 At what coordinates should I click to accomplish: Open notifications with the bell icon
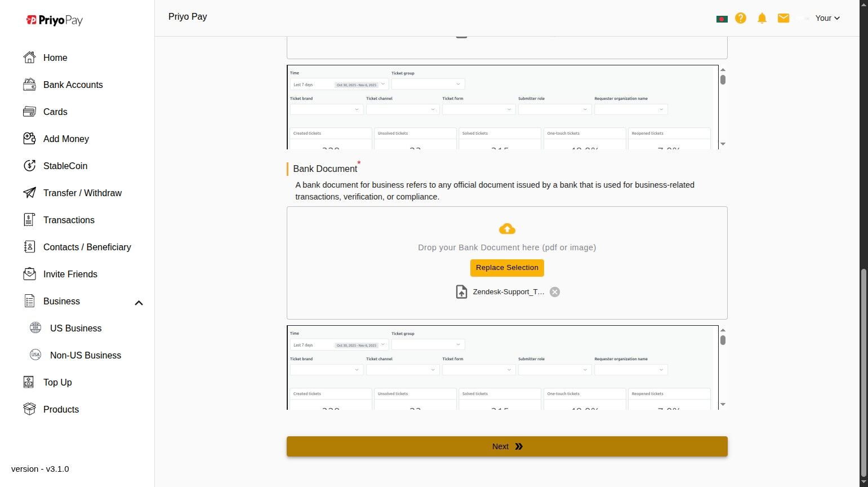[762, 18]
